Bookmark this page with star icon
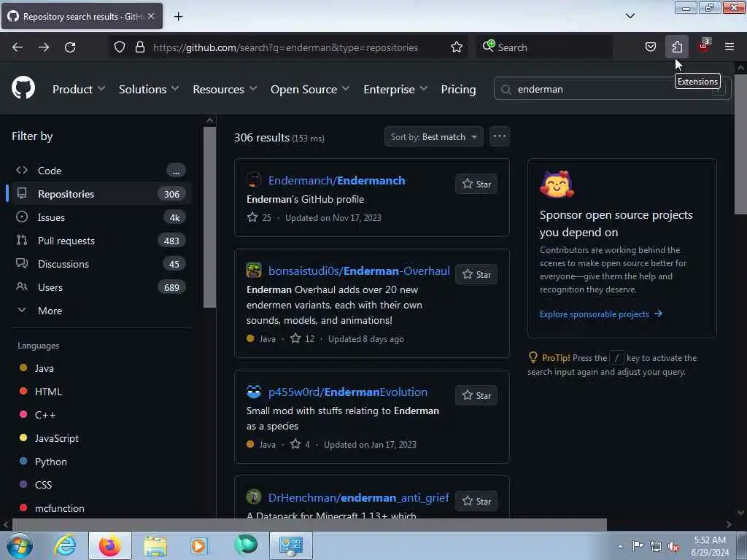The image size is (747, 560). pos(457,47)
